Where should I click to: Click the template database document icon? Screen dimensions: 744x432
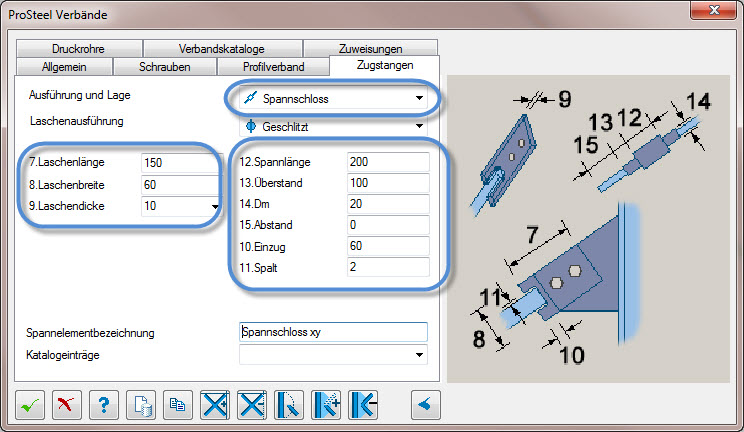click(x=141, y=405)
